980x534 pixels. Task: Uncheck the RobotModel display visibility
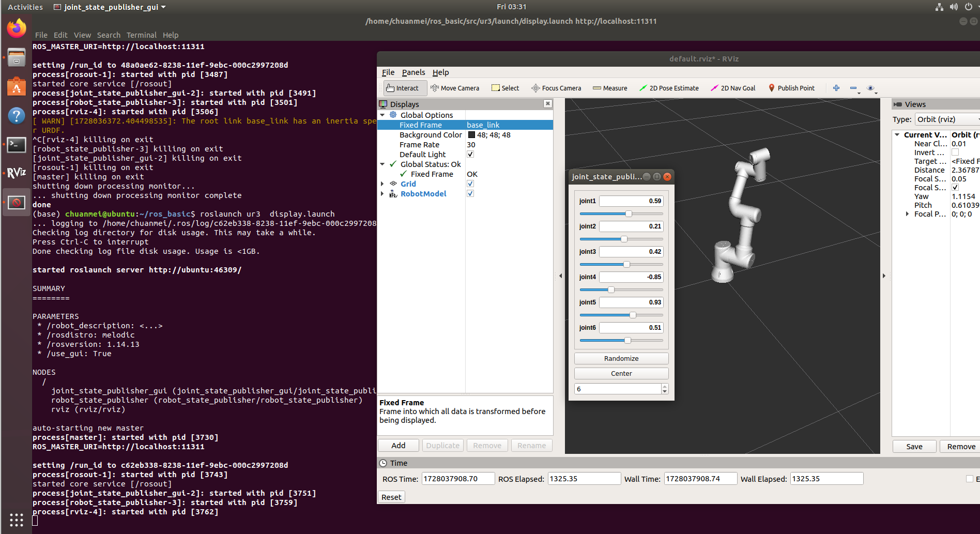click(x=470, y=193)
